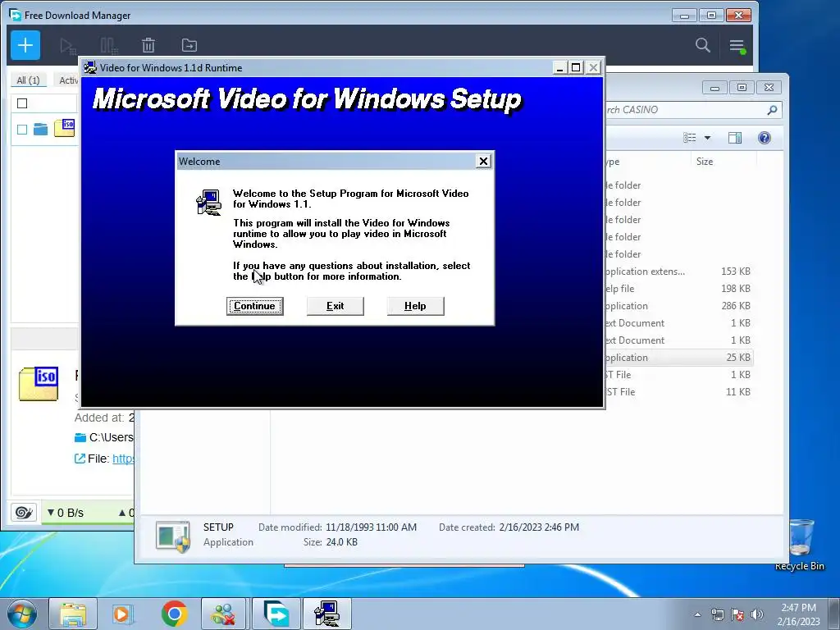Tick the checkbox of the iso download row
840x630 pixels.
click(22, 129)
